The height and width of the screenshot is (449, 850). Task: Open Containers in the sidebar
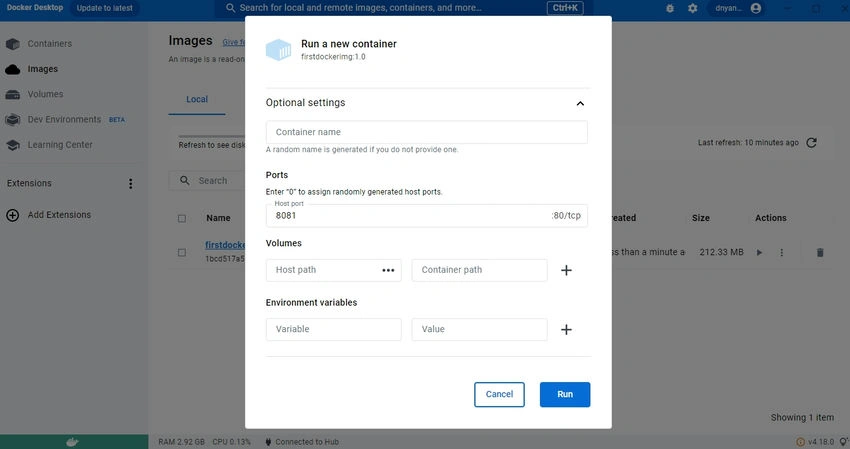click(x=49, y=43)
